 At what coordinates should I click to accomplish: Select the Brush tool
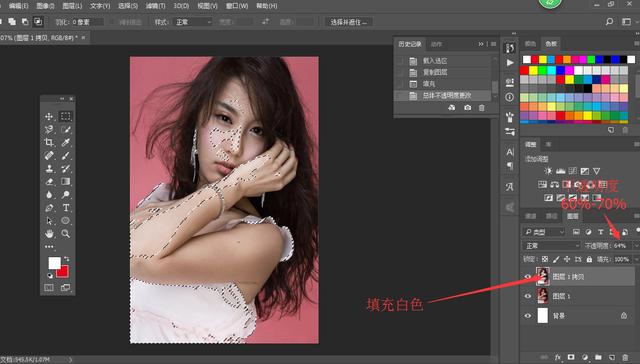tap(65, 155)
